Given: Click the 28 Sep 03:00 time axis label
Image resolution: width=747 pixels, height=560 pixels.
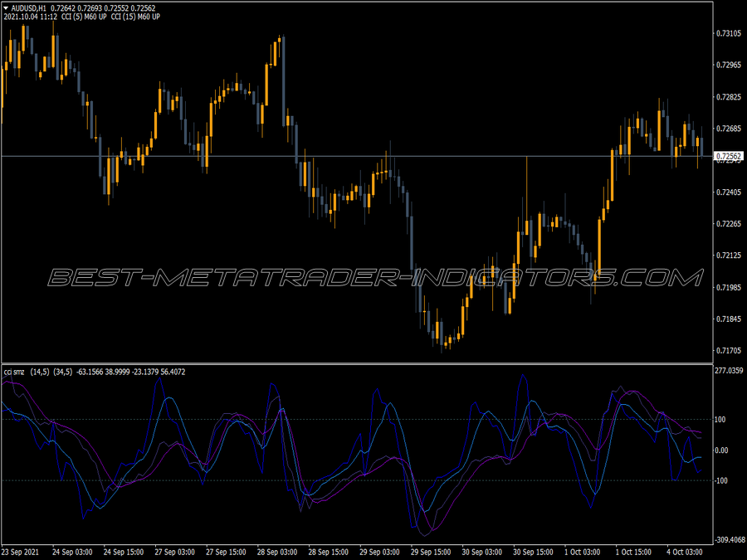Looking at the screenshot, I should [277, 553].
